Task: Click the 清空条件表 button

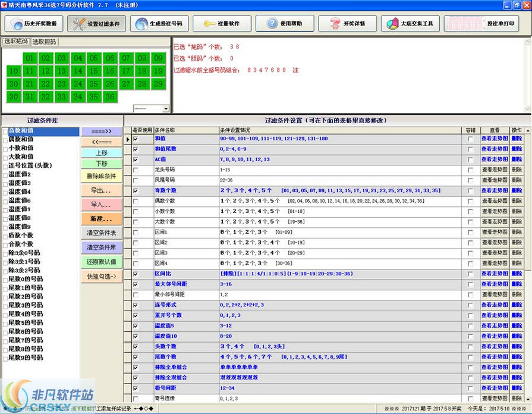Action: [x=102, y=233]
